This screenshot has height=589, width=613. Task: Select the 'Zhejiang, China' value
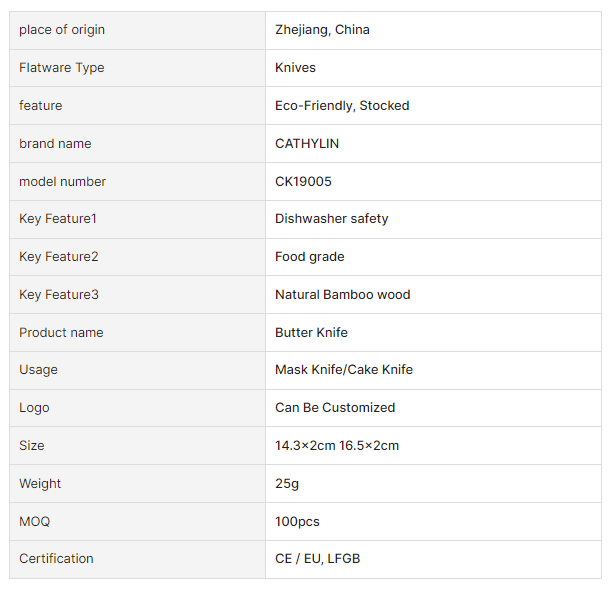point(322,30)
